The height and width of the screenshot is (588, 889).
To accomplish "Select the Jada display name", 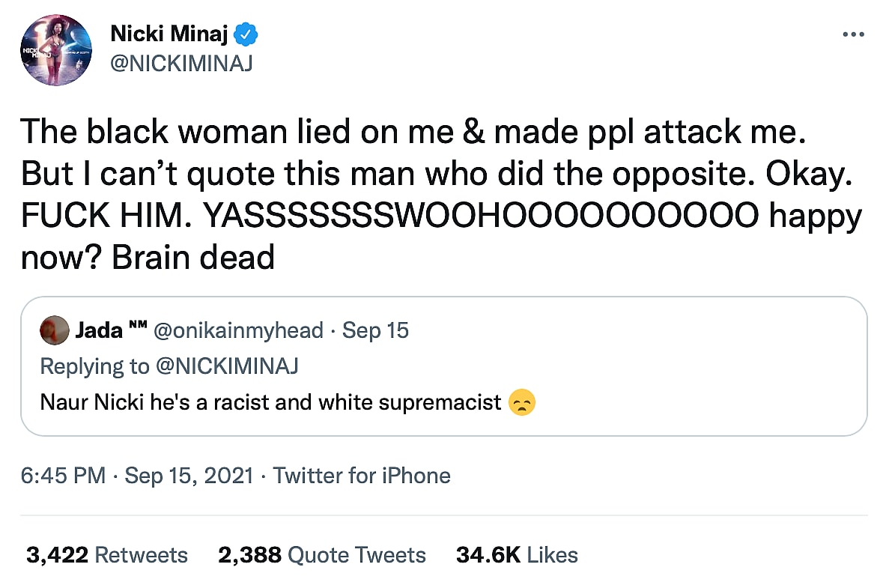I will click(98, 330).
